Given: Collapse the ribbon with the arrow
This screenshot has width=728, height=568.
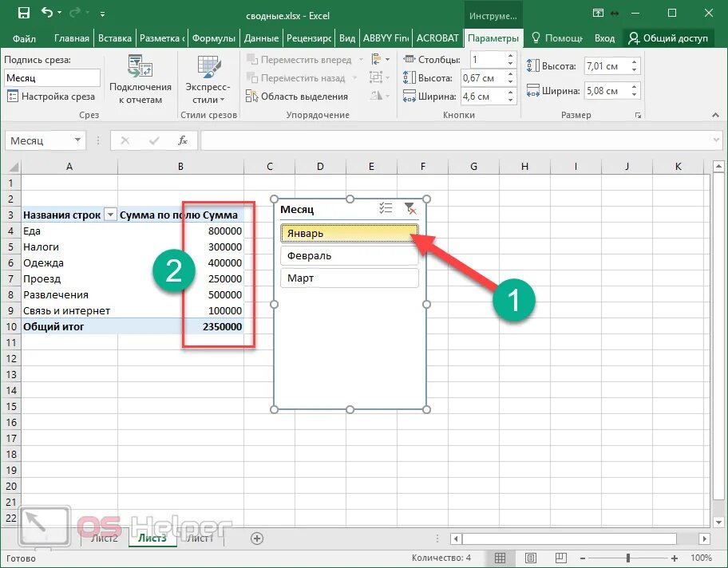Looking at the screenshot, I should pos(715,115).
